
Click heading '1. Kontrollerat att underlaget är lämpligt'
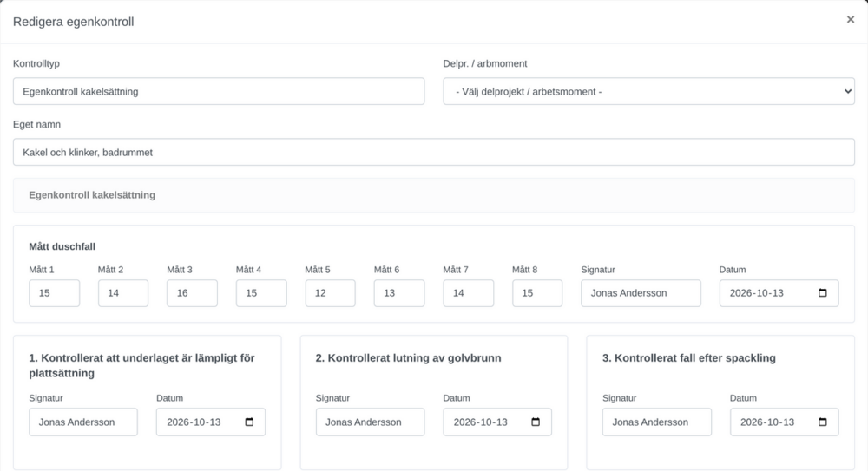point(141,365)
